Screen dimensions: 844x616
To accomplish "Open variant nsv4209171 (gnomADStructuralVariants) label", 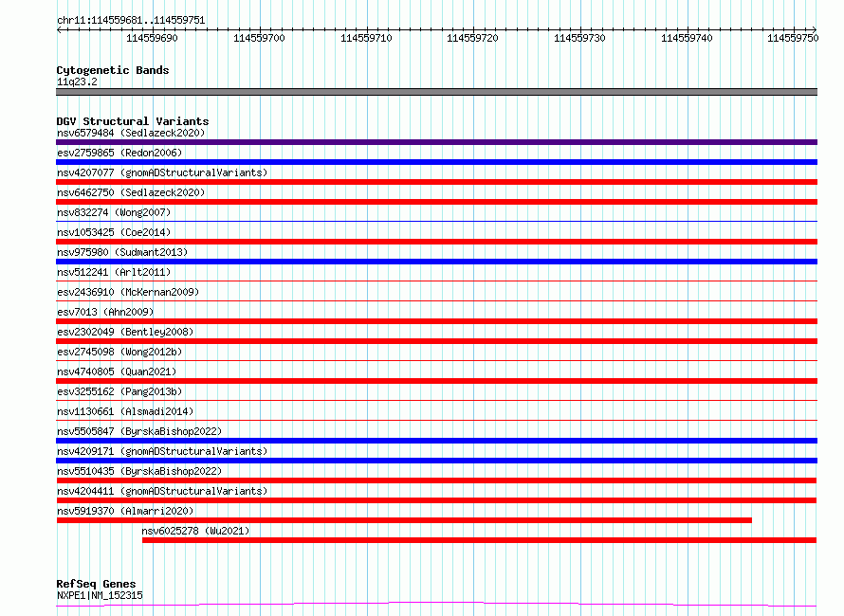I will [162, 451].
